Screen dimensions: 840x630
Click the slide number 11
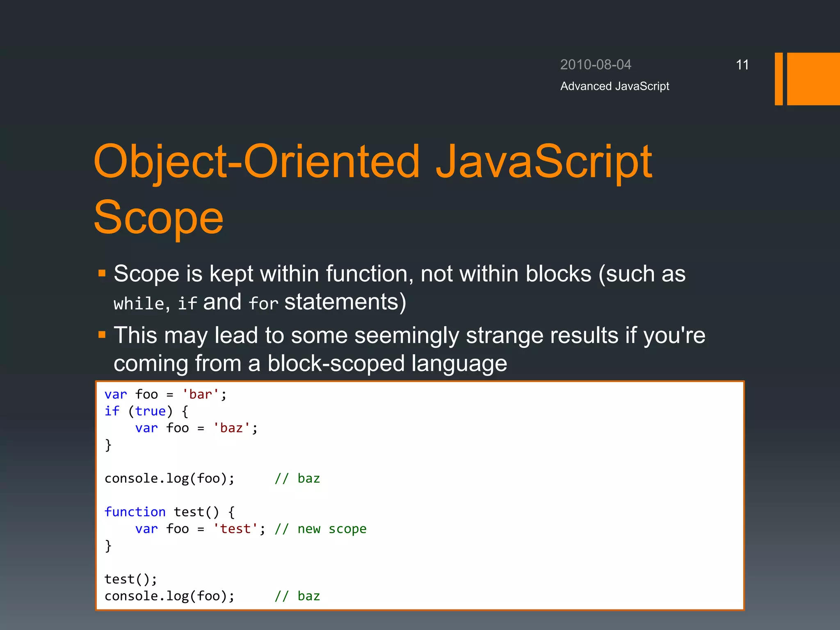(742, 65)
